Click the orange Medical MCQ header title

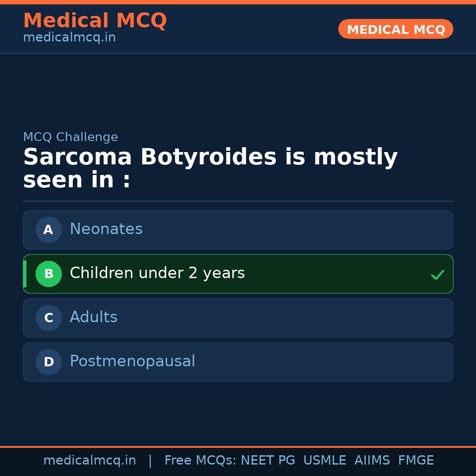95,21
